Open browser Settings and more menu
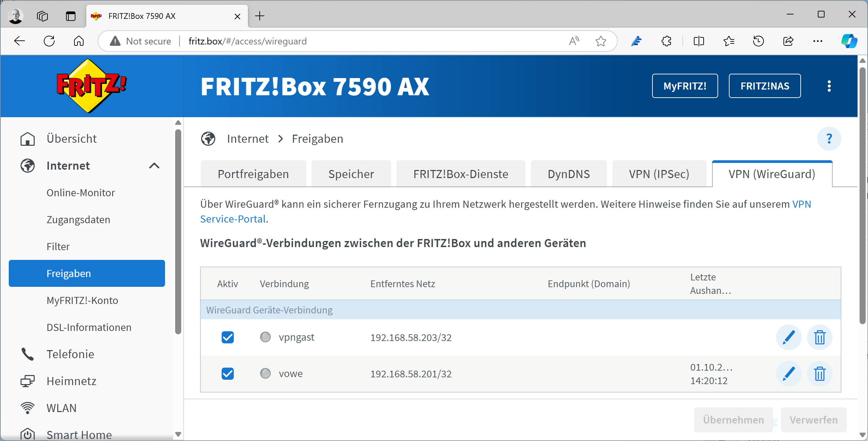868x441 pixels. 817,41
